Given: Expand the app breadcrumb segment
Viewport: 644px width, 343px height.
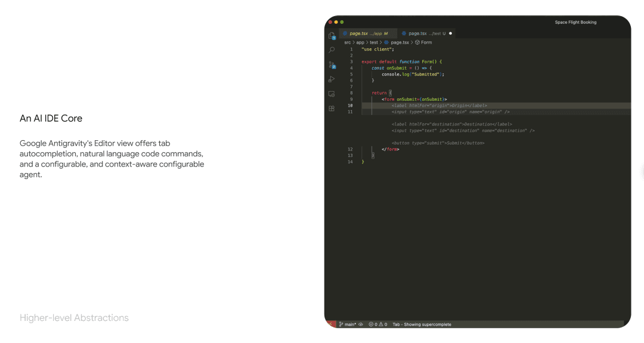Looking at the screenshot, I should click(360, 42).
